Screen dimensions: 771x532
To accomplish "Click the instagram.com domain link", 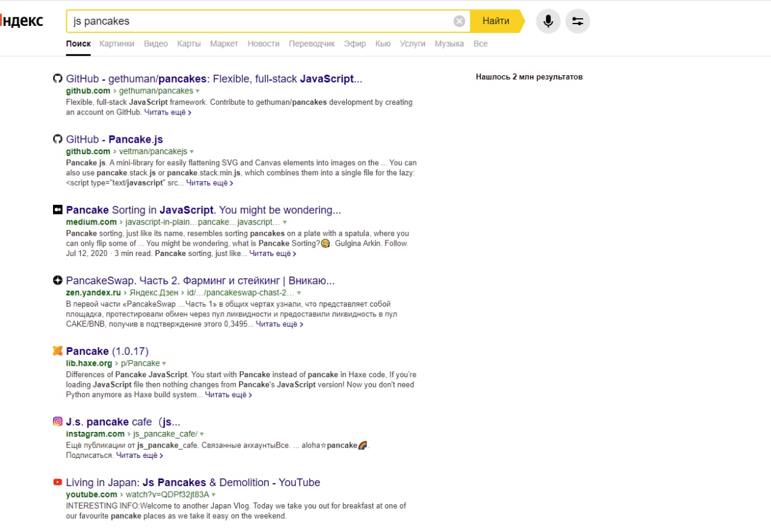I will click(95, 434).
